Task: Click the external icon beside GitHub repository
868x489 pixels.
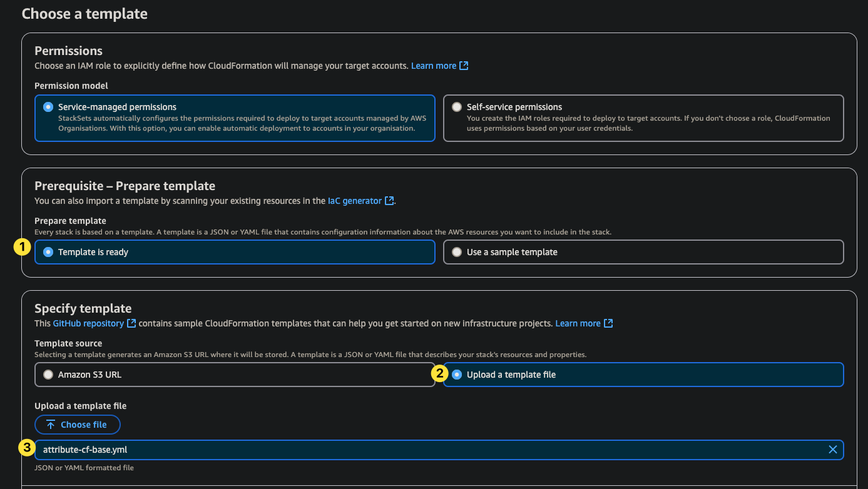Action: (131, 323)
